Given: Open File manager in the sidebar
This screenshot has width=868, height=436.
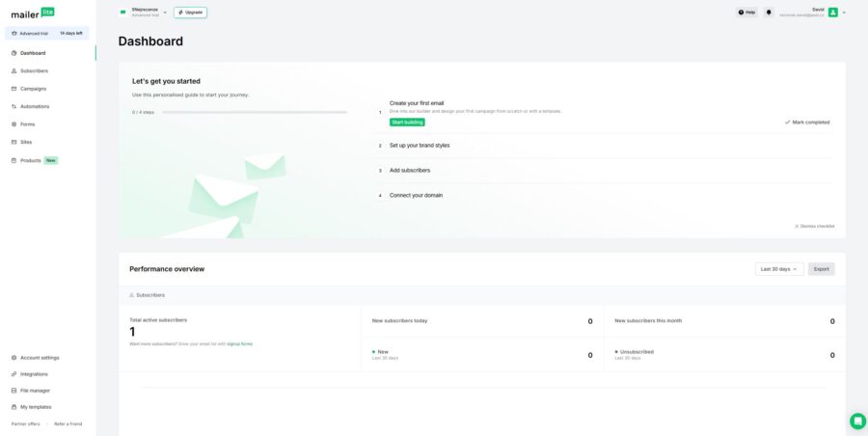Looking at the screenshot, I should coord(35,391).
